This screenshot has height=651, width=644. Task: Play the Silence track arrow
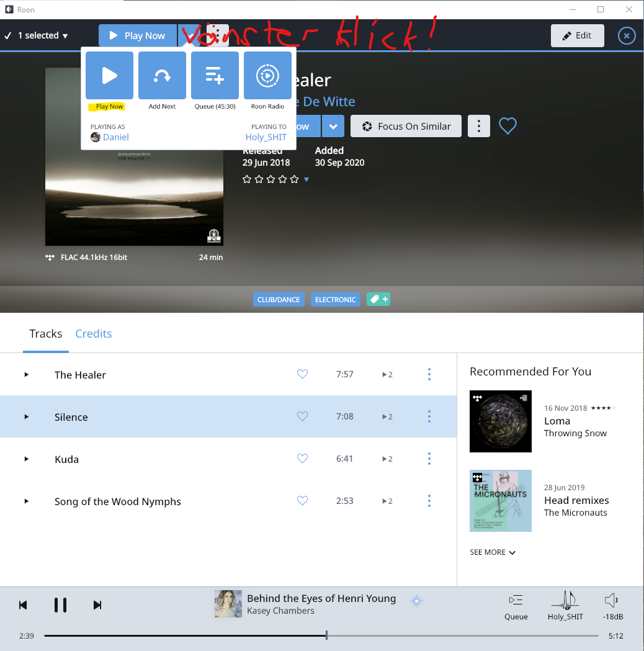[x=27, y=417]
